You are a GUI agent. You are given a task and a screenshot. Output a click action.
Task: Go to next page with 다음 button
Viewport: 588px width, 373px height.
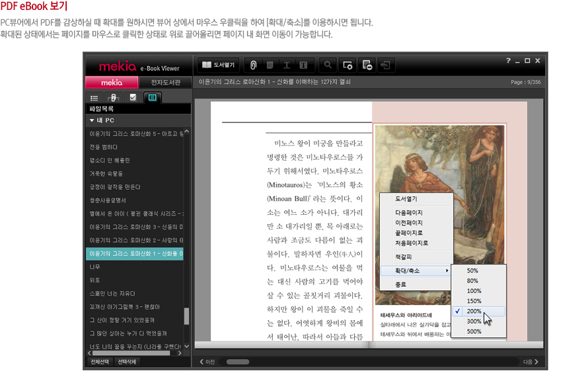coord(531,362)
